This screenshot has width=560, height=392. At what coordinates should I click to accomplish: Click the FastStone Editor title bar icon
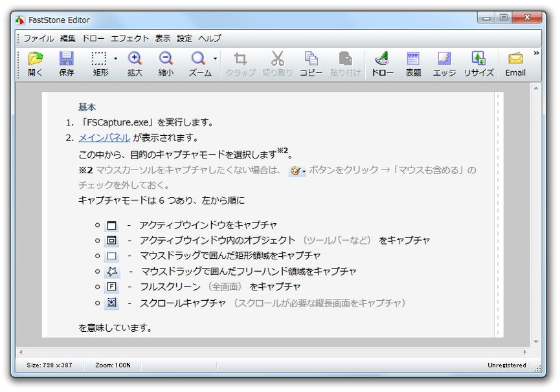[x=20, y=20]
